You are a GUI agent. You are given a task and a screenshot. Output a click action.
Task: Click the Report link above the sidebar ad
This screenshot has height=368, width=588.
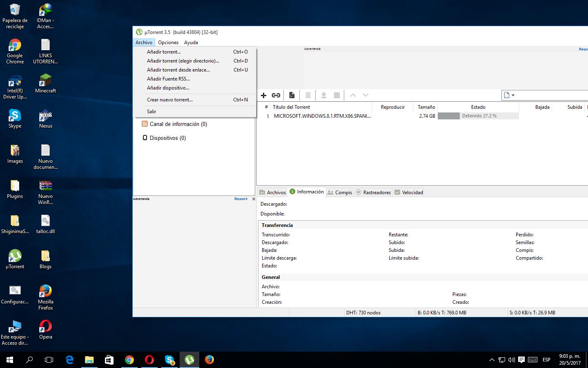point(241,199)
